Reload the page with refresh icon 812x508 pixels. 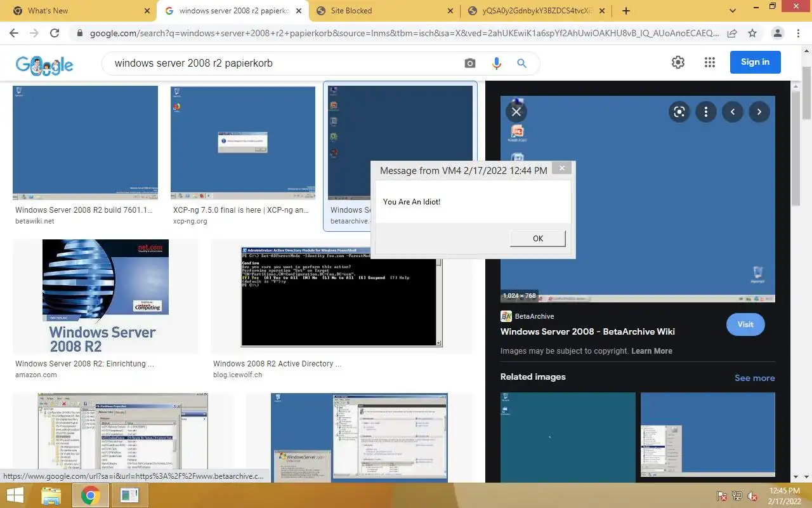click(55, 33)
